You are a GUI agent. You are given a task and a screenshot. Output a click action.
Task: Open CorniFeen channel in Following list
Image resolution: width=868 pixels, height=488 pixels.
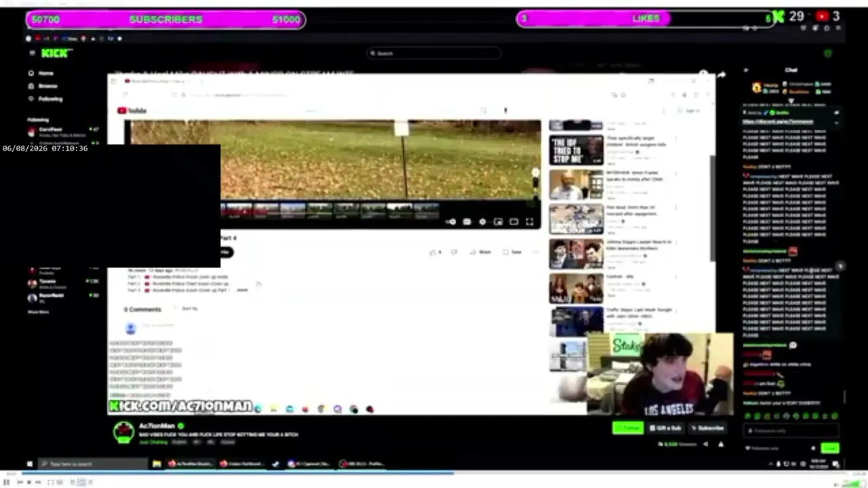click(x=64, y=131)
